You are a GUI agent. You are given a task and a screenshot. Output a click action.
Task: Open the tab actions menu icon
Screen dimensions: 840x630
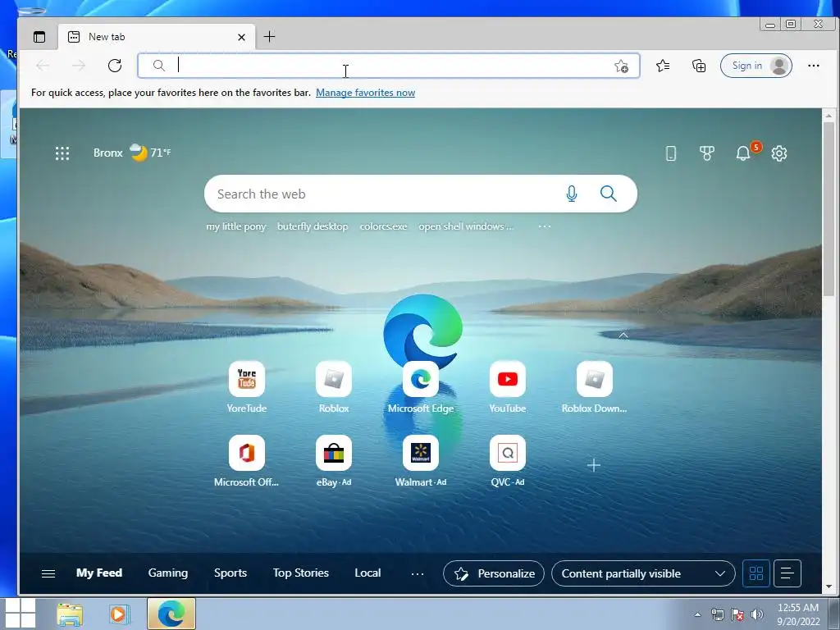point(39,37)
